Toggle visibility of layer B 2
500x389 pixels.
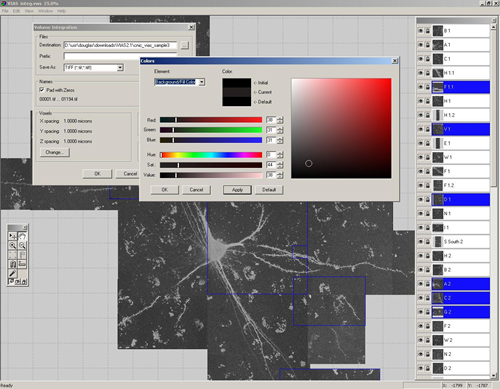(420, 270)
